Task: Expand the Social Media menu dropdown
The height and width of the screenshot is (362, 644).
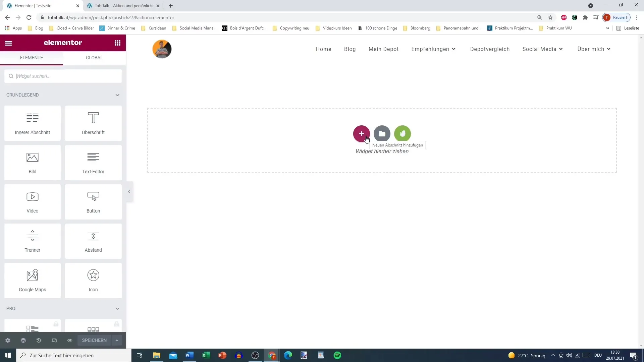Action: 561,49
